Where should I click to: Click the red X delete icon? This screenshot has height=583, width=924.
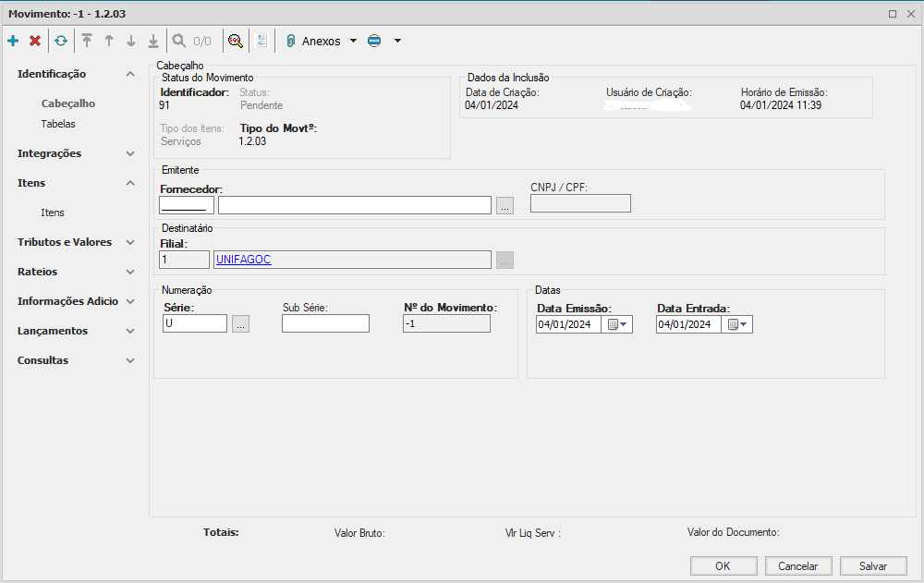point(35,41)
